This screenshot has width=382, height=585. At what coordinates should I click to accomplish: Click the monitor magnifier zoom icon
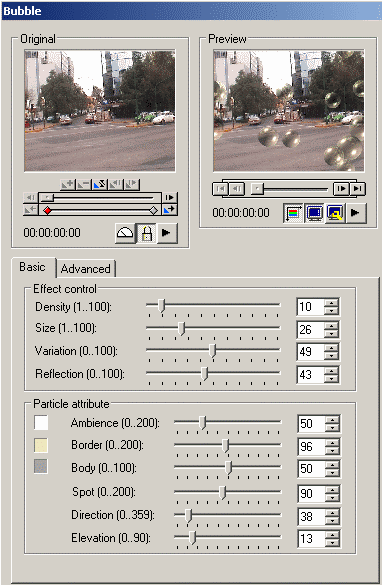[335, 213]
